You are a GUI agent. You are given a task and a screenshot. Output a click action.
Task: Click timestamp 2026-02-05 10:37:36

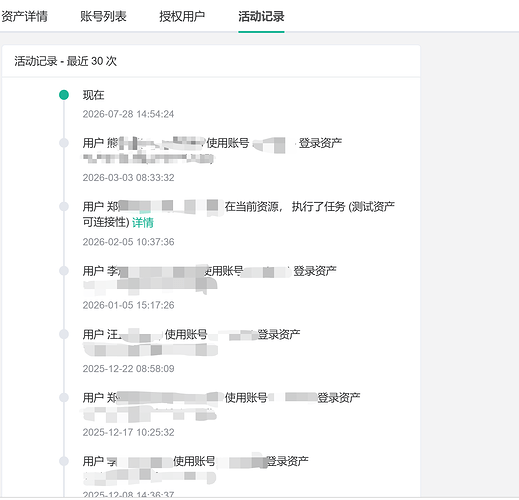128,242
